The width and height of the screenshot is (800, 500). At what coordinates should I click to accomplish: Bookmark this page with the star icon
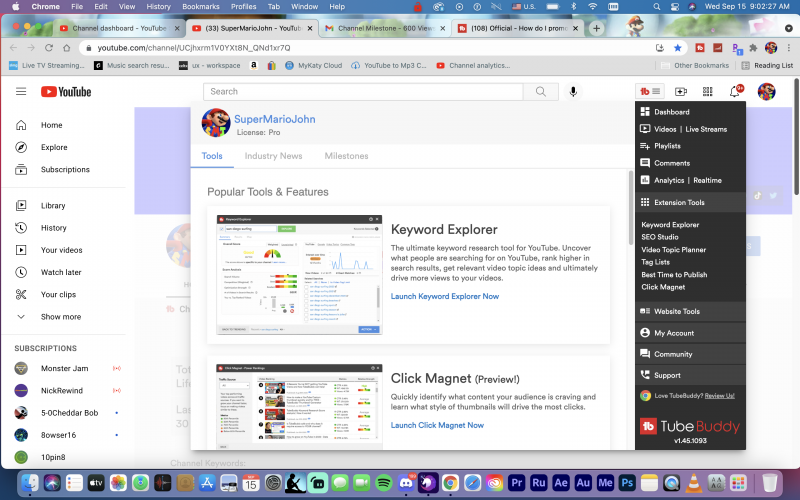click(x=677, y=47)
